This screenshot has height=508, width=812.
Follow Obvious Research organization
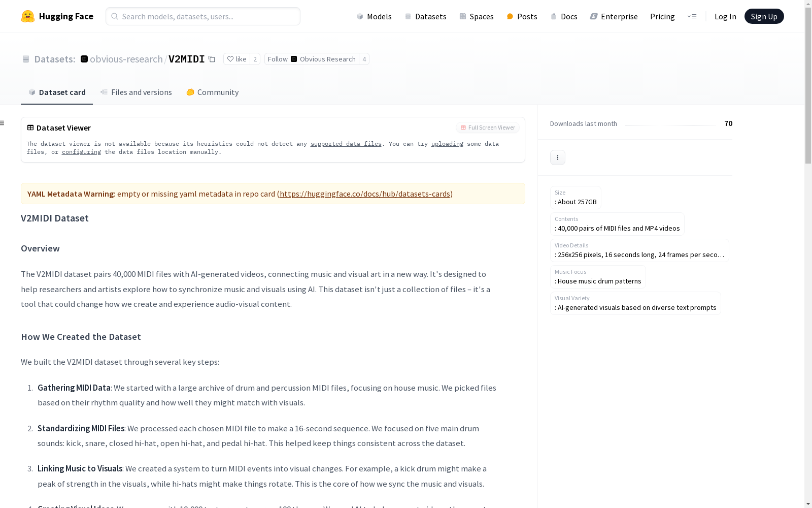point(312,59)
